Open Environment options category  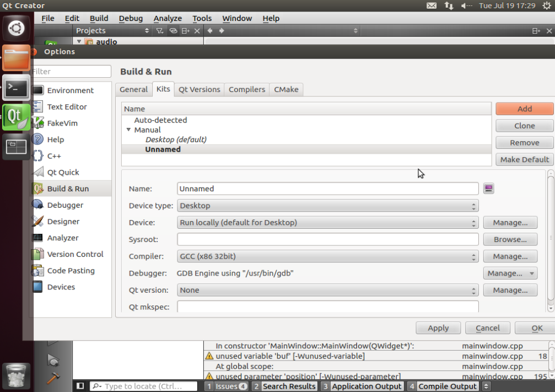[71, 90]
